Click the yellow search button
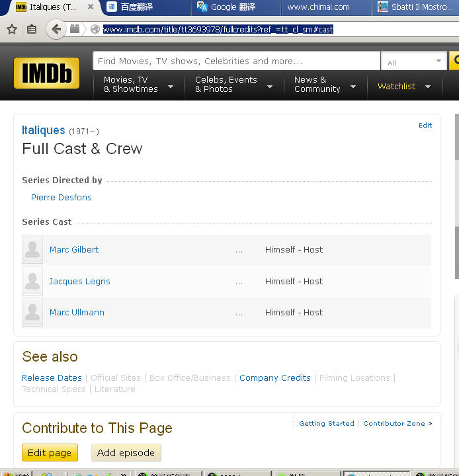The width and height of the screenshot is (459, 476). tap(454, 60)
